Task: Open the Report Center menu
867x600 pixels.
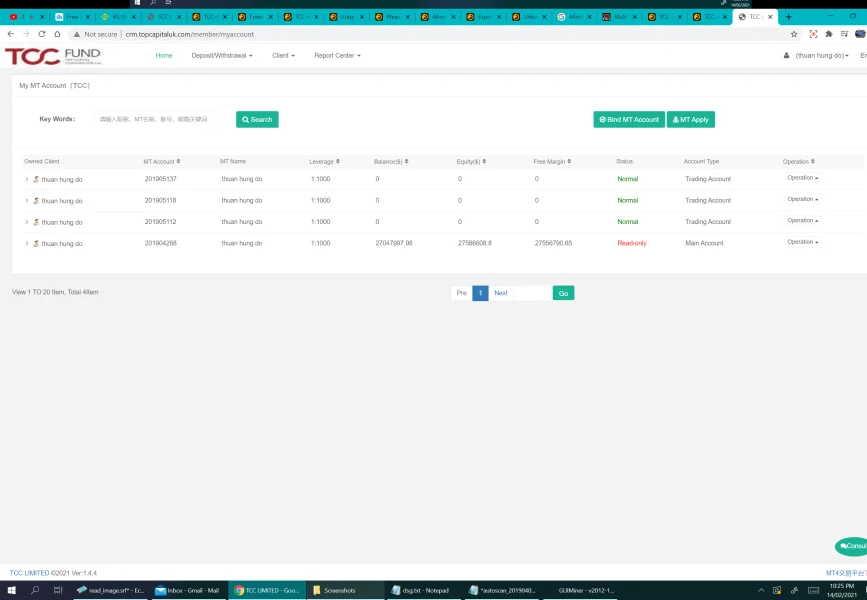Action: 337,55
